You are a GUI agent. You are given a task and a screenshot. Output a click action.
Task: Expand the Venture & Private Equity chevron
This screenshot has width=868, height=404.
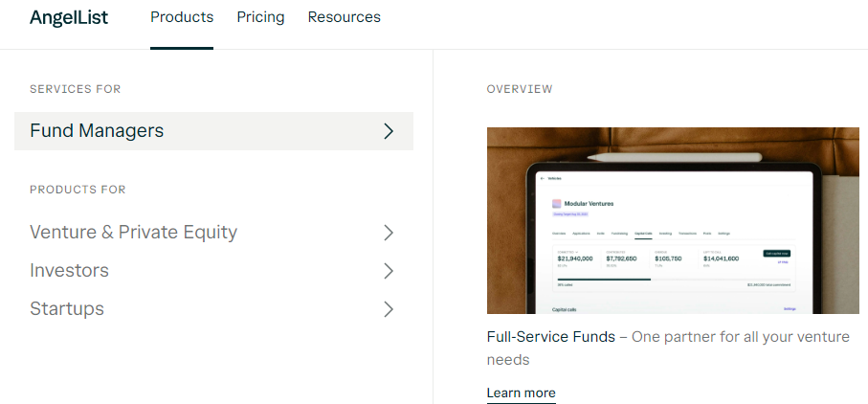(x=389, y=233)
